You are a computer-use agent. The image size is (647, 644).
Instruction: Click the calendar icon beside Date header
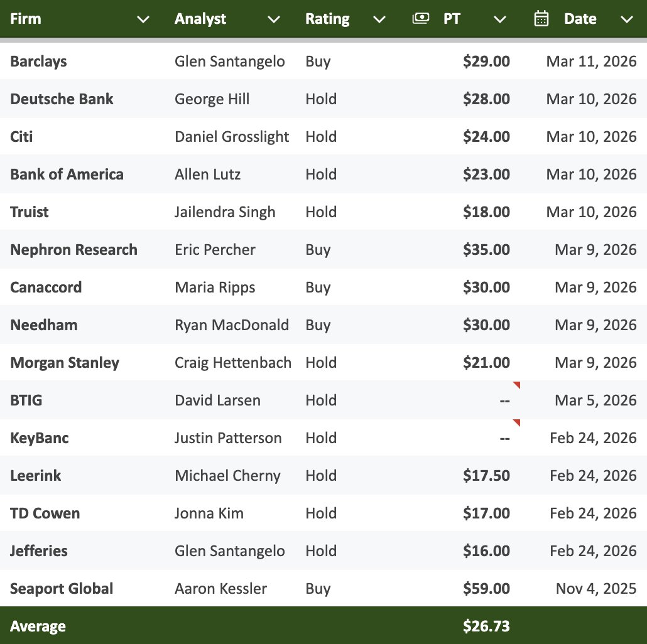pos(541,19)
